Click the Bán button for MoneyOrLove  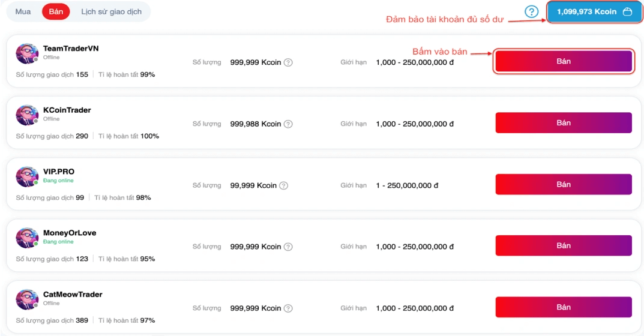pos(564,245)
